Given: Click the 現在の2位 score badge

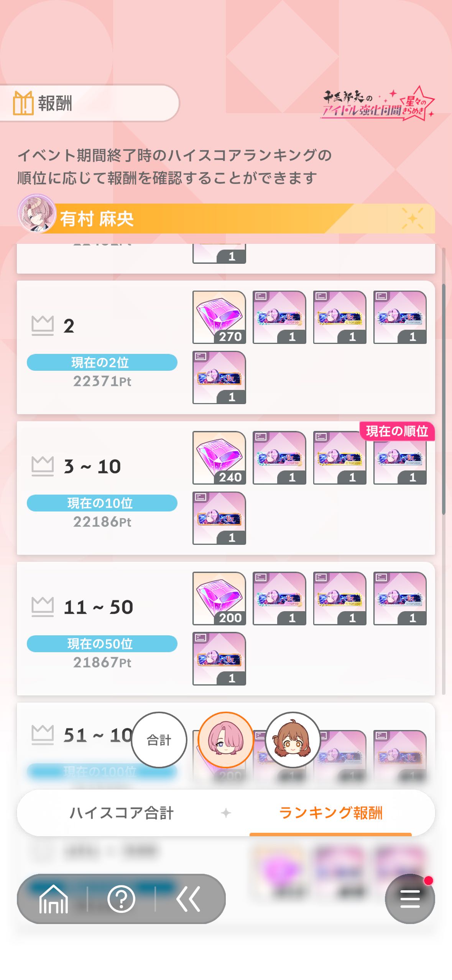Looking at the screenshot, I should [x=102, y=362].
